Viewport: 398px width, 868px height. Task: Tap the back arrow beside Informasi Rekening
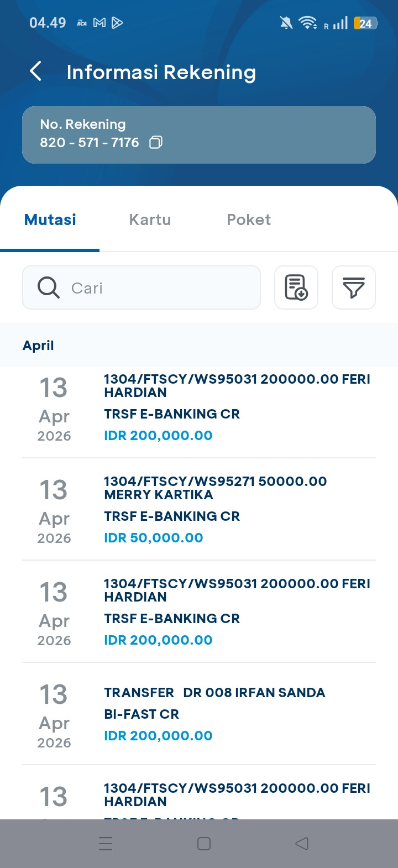point(36,71)
